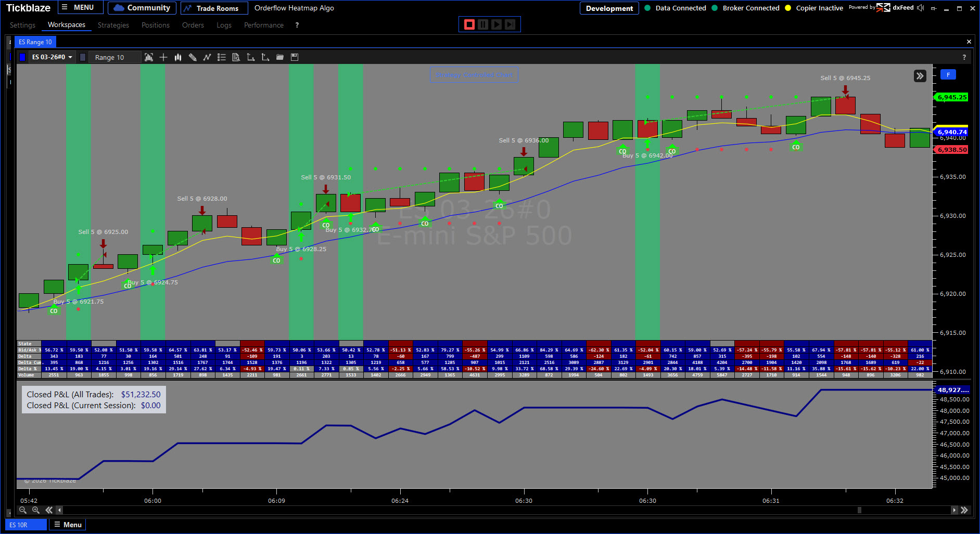This screenshot has height=534, width=980.
Task: Open chart template folder icon
Action: [280, 57]
